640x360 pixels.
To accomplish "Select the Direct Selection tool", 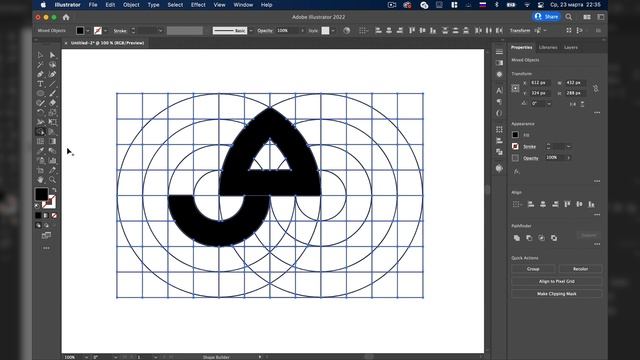I will [x=52, y=55].
